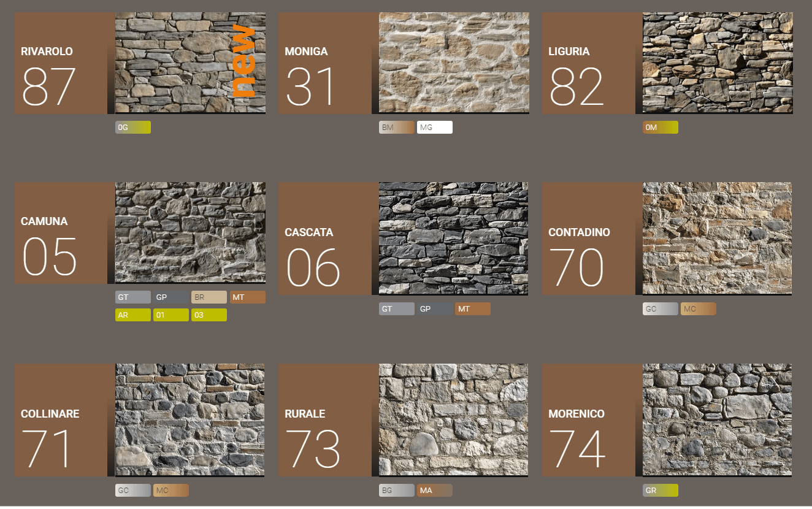Click the RIVAROLO product name
Viewport: 812px width, 509px height.
coord(47,52)
